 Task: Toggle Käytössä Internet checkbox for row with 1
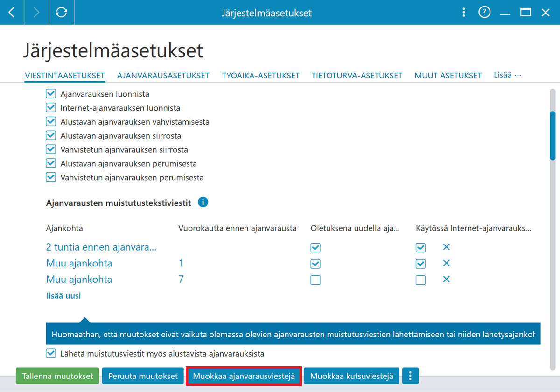(420, 264)
